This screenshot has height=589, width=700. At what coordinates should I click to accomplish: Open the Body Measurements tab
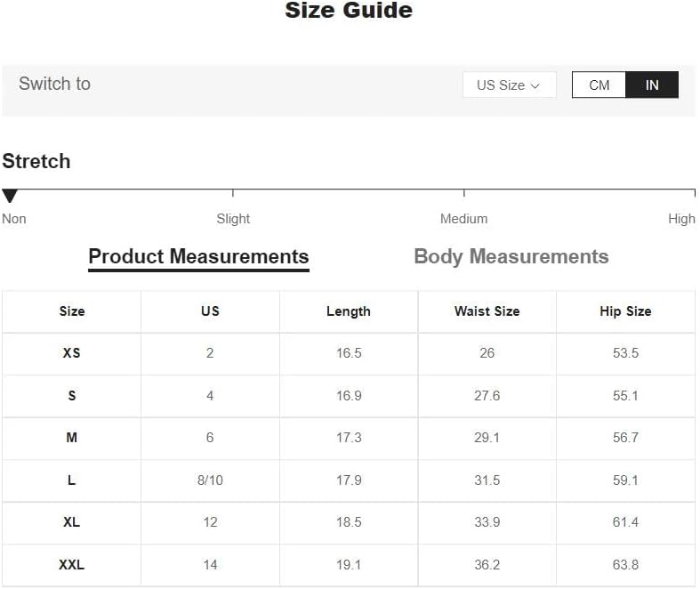click(x=511, y=257)
